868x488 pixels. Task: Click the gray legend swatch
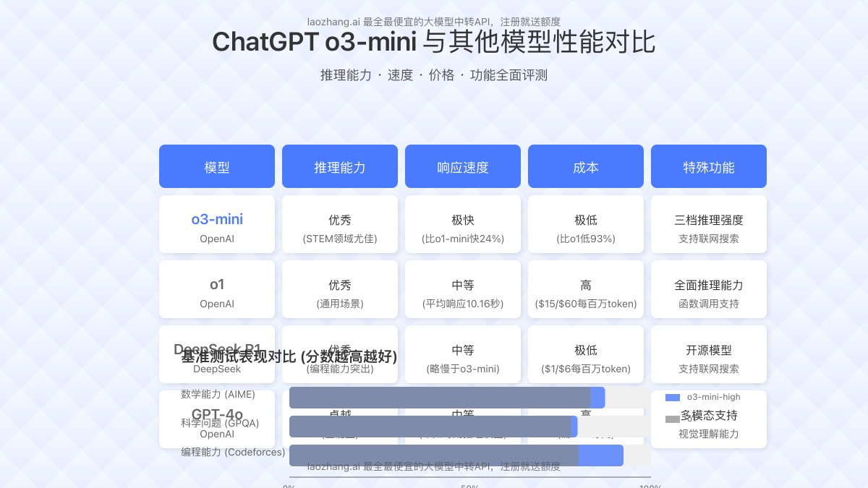pos(673,419)
